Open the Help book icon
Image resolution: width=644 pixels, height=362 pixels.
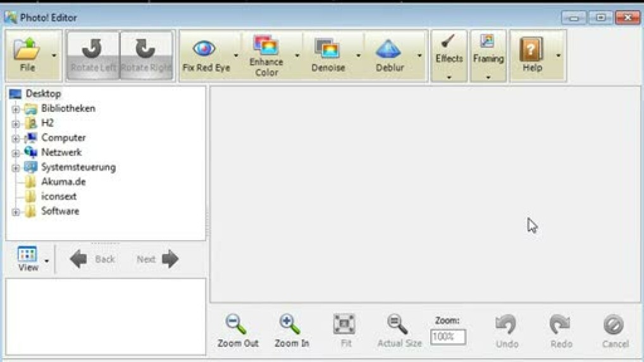click(x=531, y=49)
